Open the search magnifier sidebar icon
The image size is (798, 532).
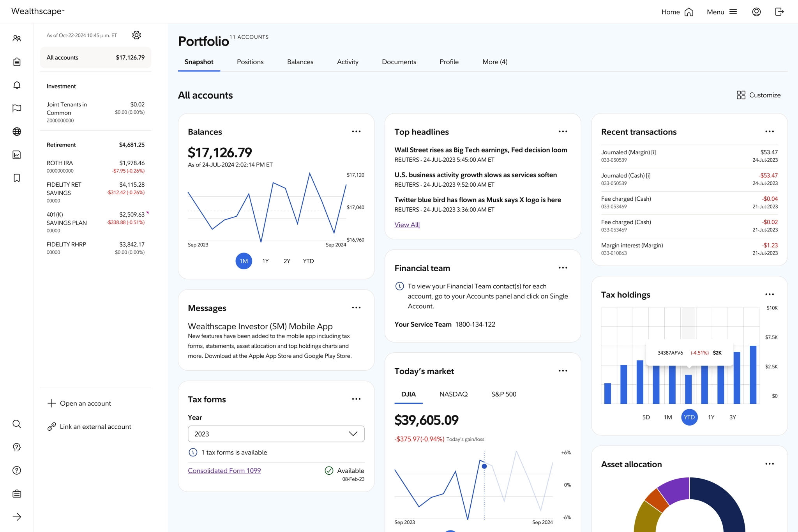coord(17,424)
